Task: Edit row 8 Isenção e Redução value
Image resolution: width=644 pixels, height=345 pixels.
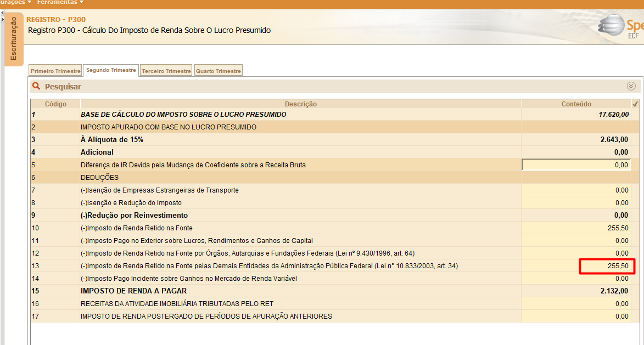Action: pyautogui.click(x=576, y=202)
